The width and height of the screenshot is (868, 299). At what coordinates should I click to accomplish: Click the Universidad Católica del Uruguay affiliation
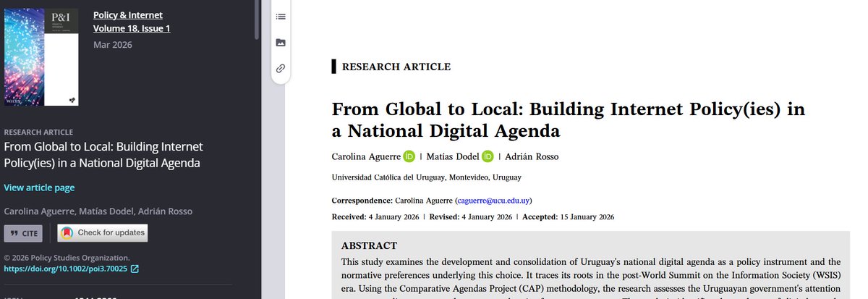pyautogui.click(x=427, y=177)
